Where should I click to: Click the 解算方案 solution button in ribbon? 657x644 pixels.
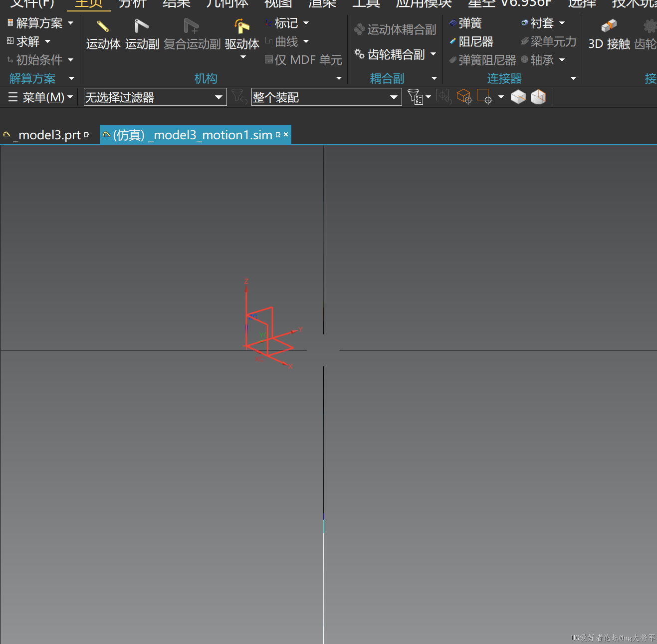pyautogui.click(x=35, y=23)
